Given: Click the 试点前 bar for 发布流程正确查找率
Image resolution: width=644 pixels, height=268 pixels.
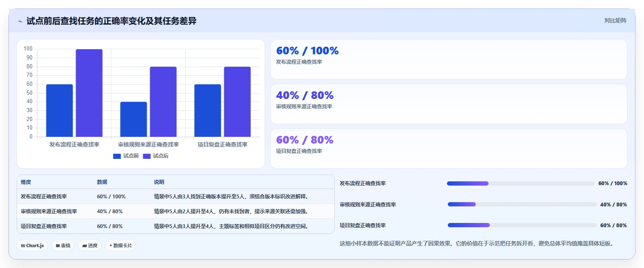Looking at the screenshot, I should click(x=59, y=110).
